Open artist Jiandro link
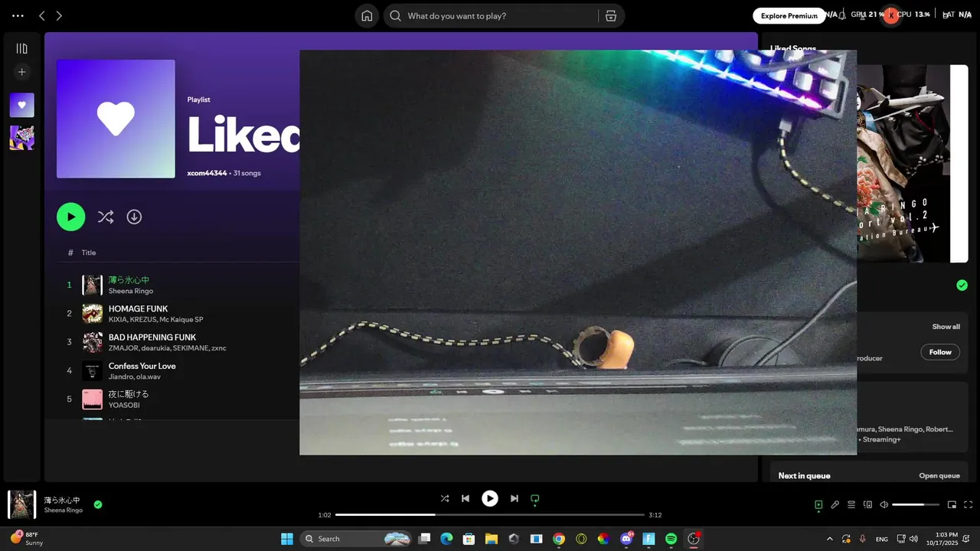Image resolution: width=980 pixels, height=551 pixels. click(x=120, y=377)
